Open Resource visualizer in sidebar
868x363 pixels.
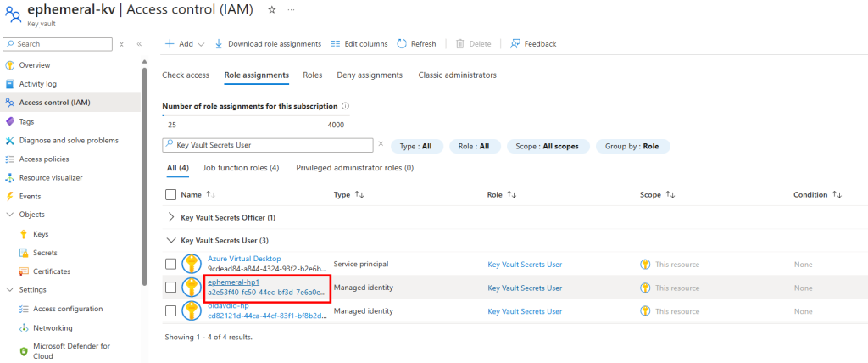point(50,178)
